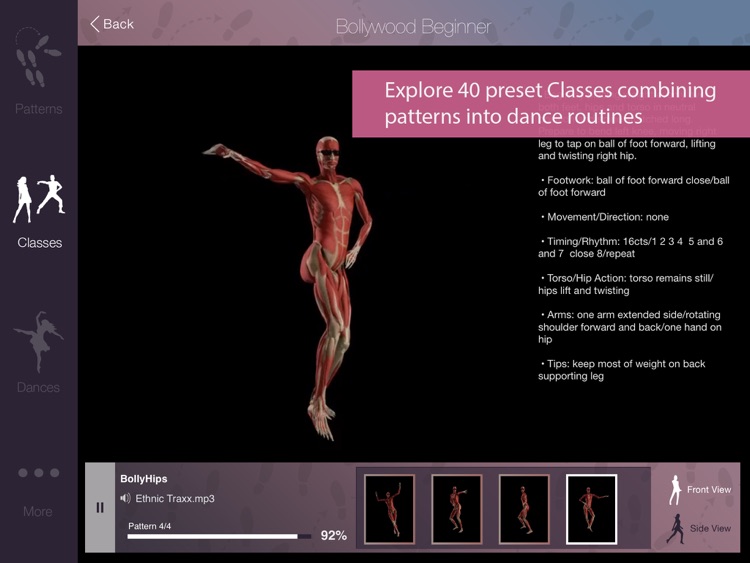Select the first pattern thumbnail

389,509
